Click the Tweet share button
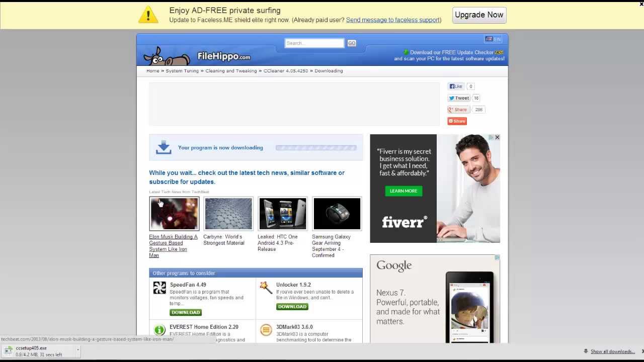Image resolution: width=644 pixels, height=362 pixels. [x=459, y=98]
